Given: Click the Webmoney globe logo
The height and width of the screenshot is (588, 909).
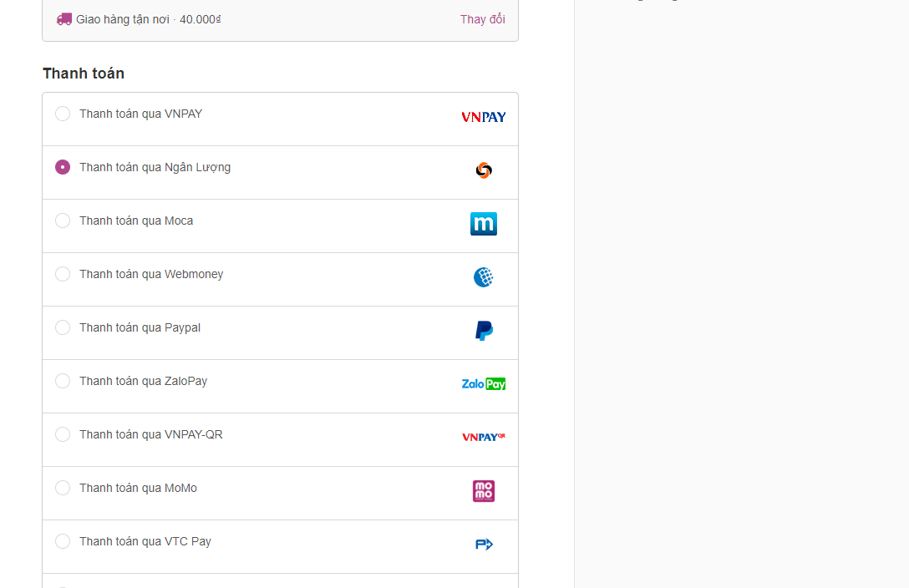Looking at the screenshot, I should coord(484,277).
